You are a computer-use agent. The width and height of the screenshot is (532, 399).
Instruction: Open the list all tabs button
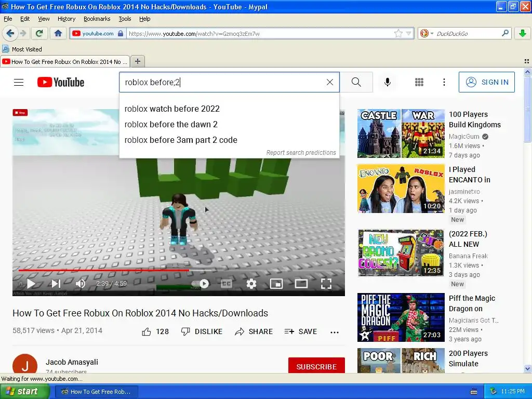527,61
